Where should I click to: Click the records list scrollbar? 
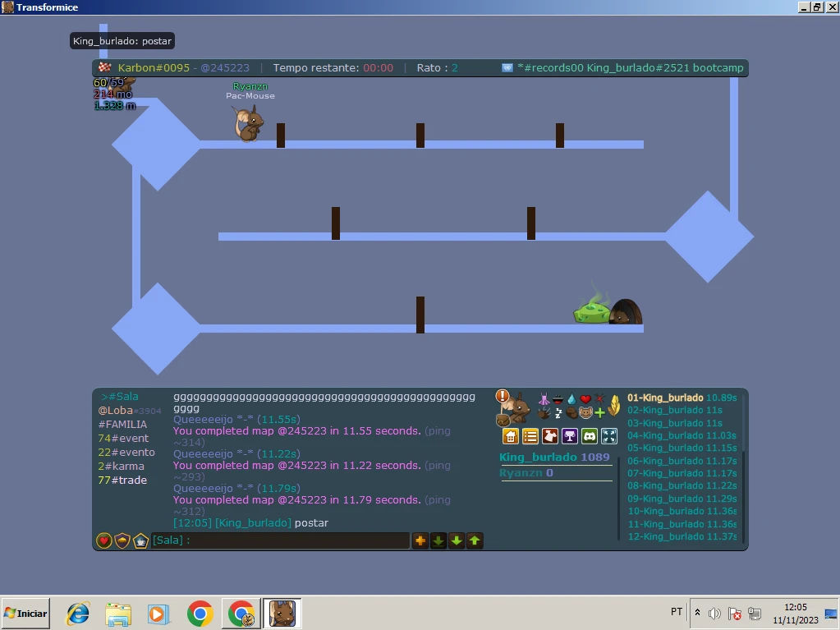[743, 467]
